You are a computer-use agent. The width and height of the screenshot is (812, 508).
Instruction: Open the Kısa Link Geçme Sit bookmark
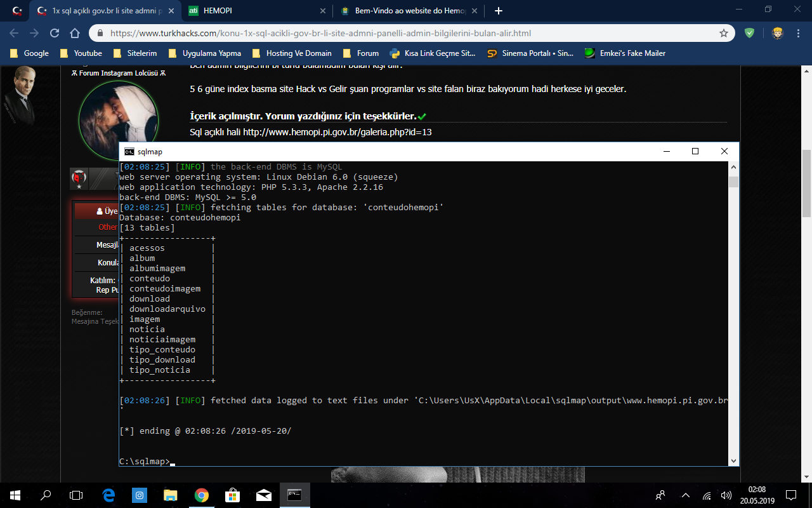click(433, 53)
